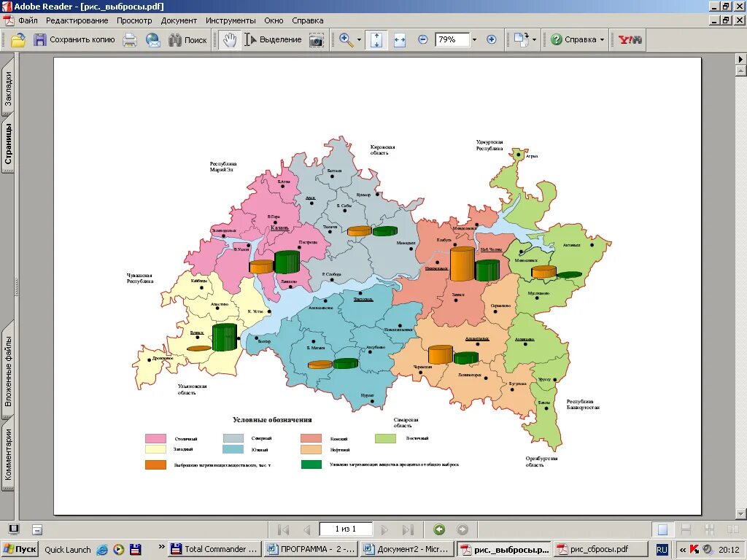Image resolution: width=747 pixels, height=560 pixels.
Task: Zoom in with the plus button
Action: pos(492,40)
